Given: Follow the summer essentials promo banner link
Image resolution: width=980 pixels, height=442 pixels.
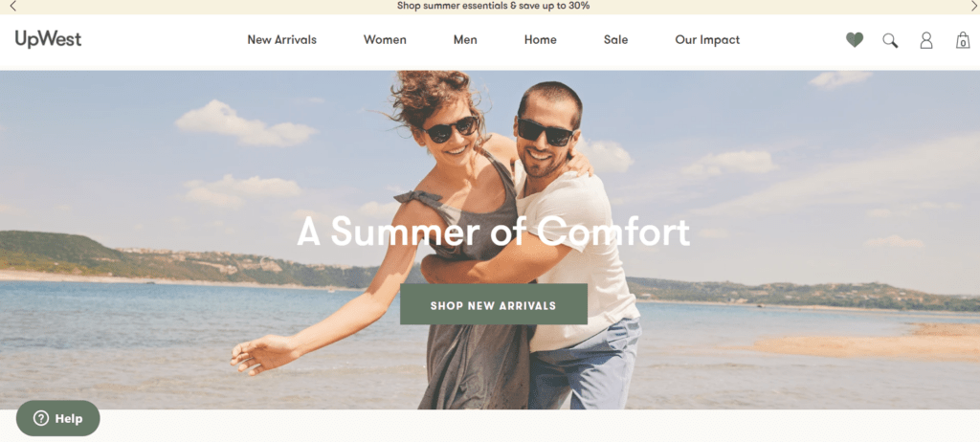Looking at the screenshot, I should [x=493, y=7].
